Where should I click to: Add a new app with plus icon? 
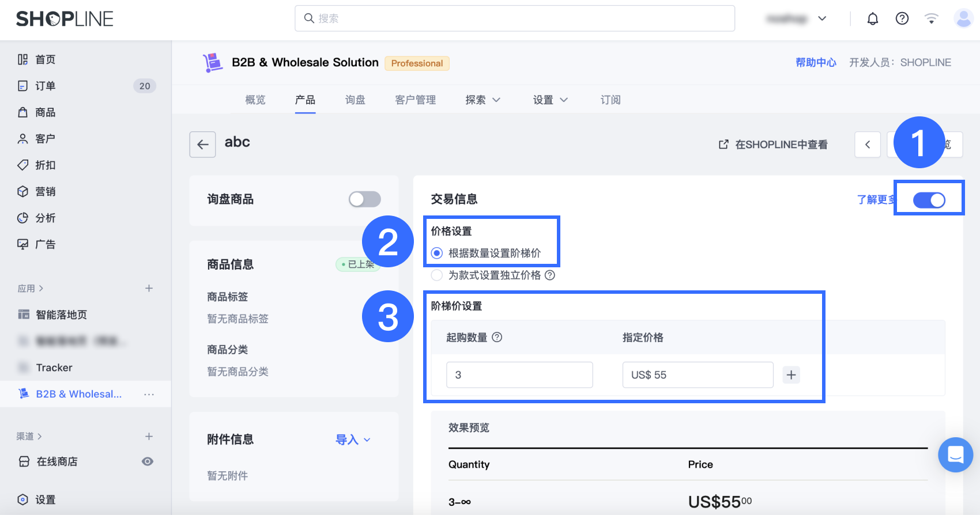[x=149, y=288]
